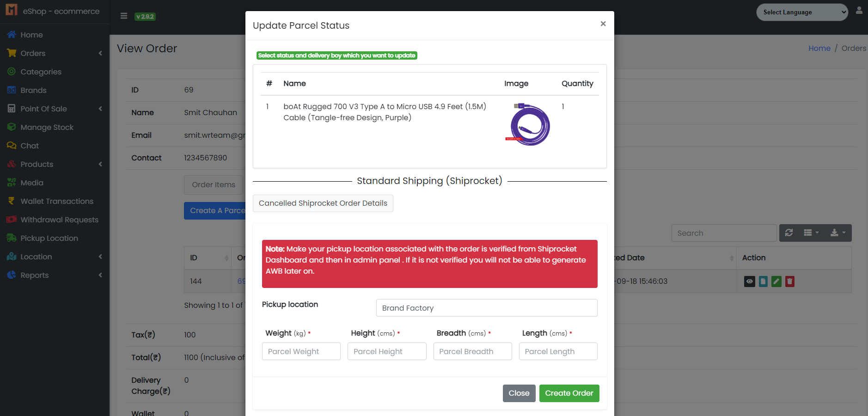
Task: Open the Select Language dropdown
Action: 802,12
